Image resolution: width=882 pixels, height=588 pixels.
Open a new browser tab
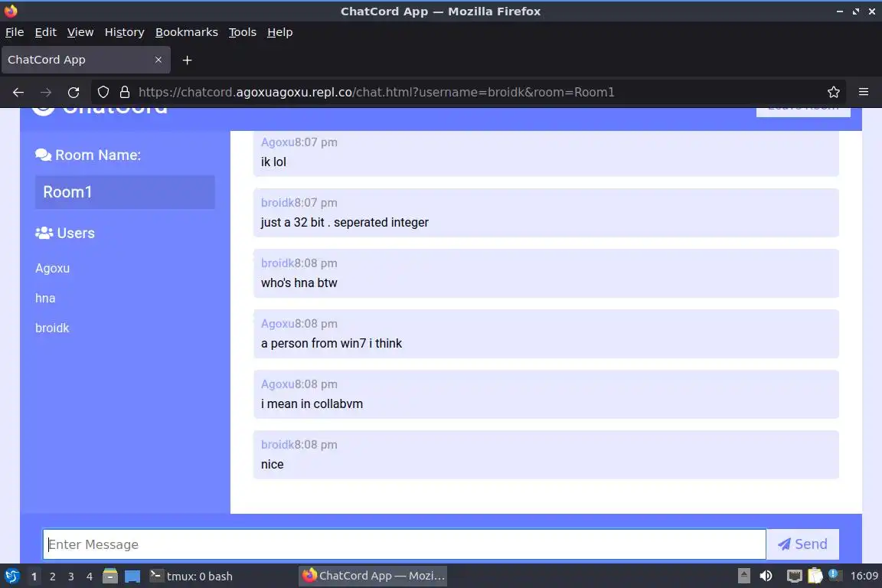[188, 60]
